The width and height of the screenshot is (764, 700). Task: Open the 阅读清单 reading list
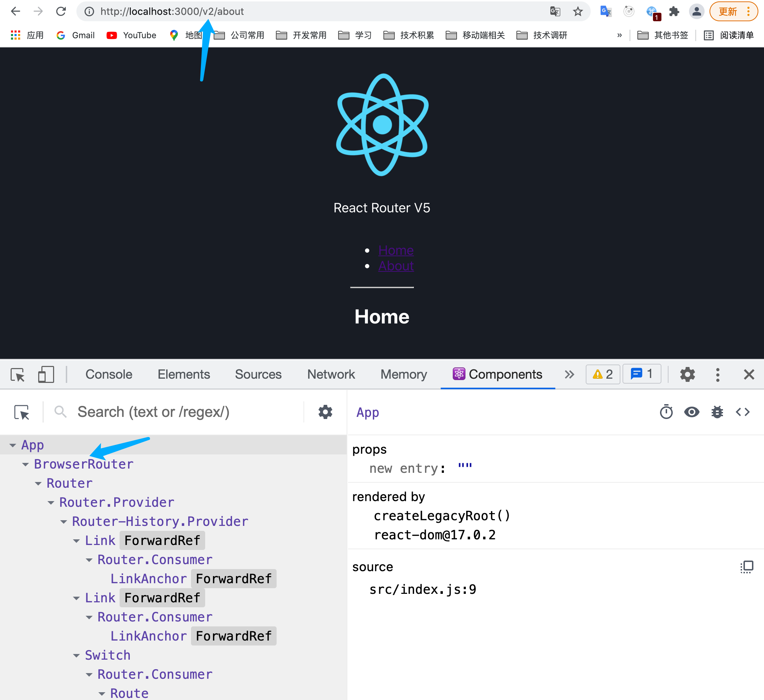[728, 35]
